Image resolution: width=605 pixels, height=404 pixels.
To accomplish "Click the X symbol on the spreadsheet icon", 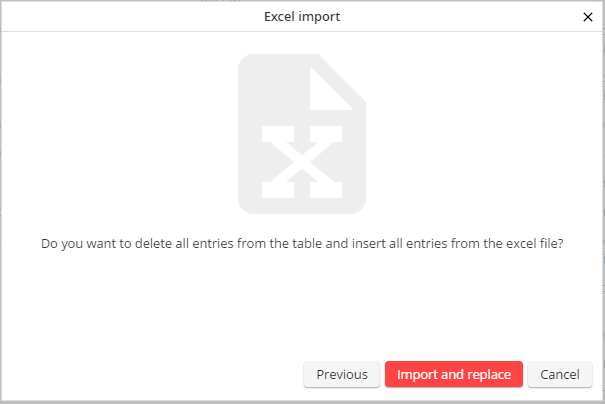I will click(300, 162).
